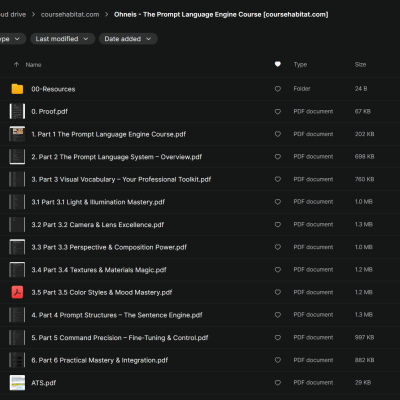This screenshot has height=400, width=400.
Task: Click thumbnail of 3.1 Light & Illumination Mastery.pdf
Action: 17,202
